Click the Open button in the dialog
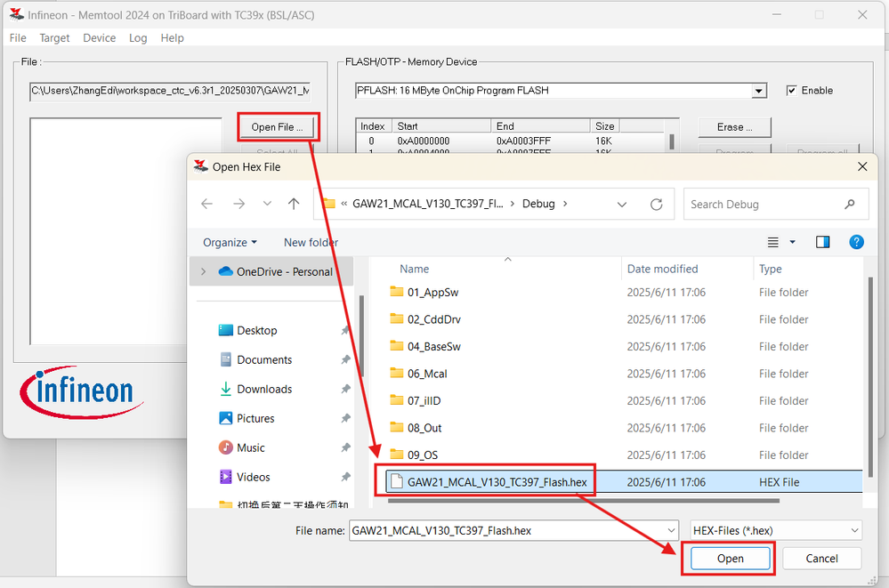 click(728, 558)
